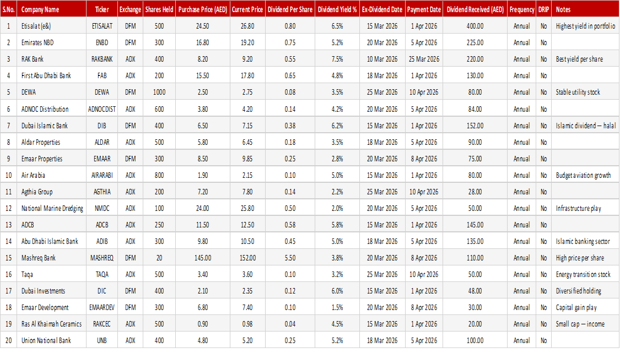Click the First Abu Dhabi Bank cell

(51, 75)
